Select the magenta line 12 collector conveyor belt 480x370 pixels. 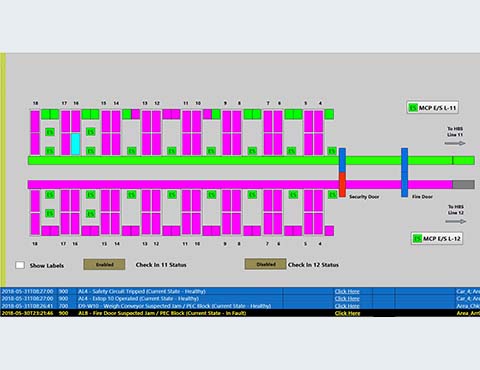(x=240, y=184)
